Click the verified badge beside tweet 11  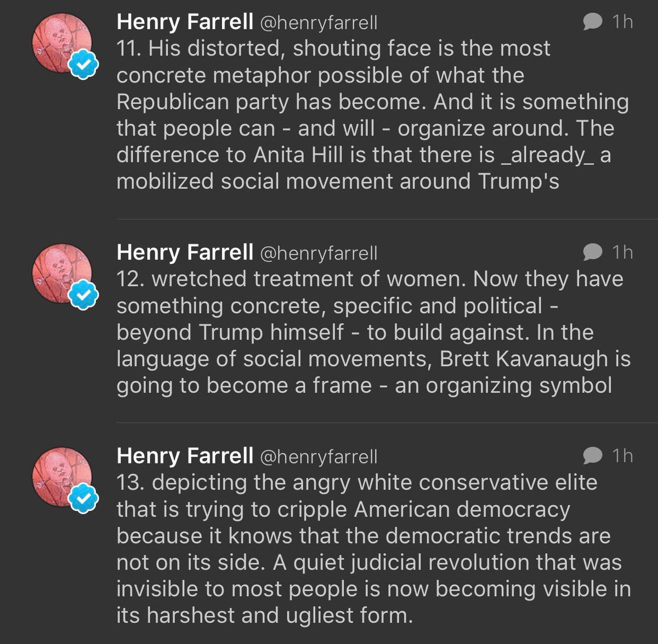pos(83,66)
